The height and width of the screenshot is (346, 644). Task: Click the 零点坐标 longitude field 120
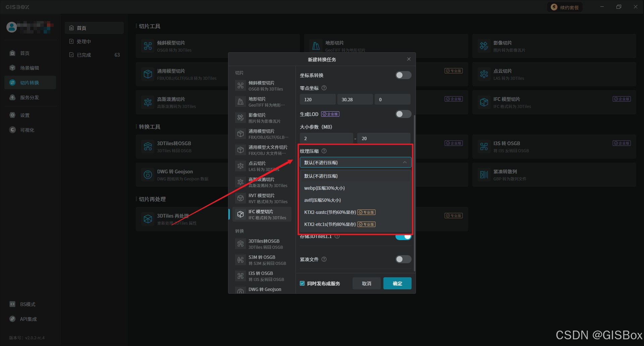click(318, 100)
